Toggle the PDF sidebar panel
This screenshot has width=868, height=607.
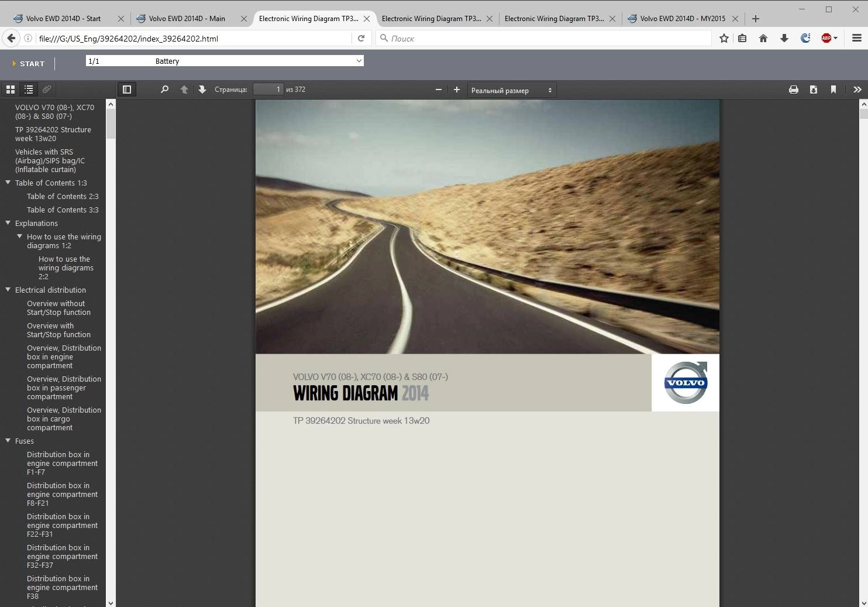127,90
